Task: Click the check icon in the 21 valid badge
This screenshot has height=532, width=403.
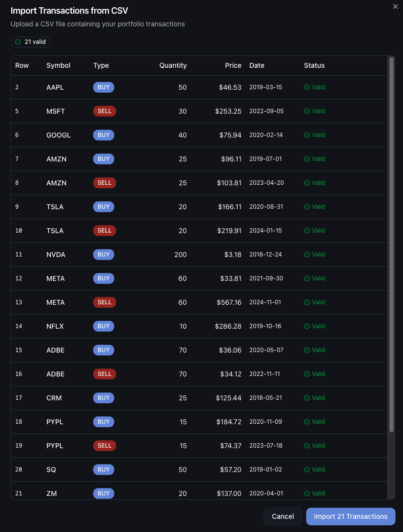Action: 19,42
